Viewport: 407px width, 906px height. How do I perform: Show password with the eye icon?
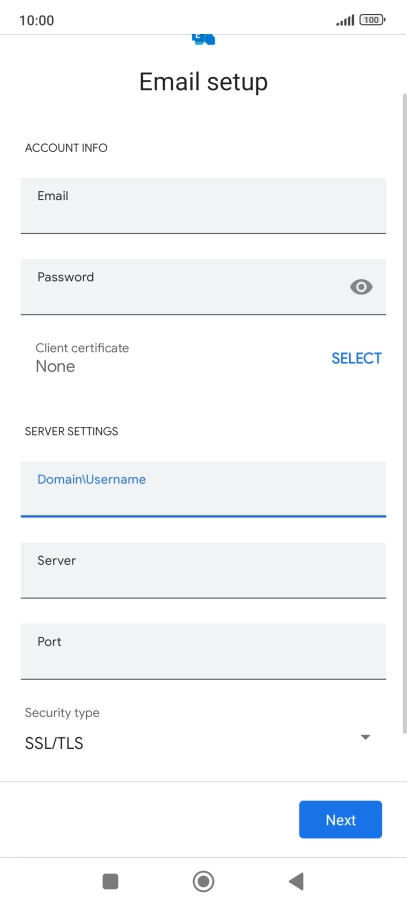coord(361,287)
